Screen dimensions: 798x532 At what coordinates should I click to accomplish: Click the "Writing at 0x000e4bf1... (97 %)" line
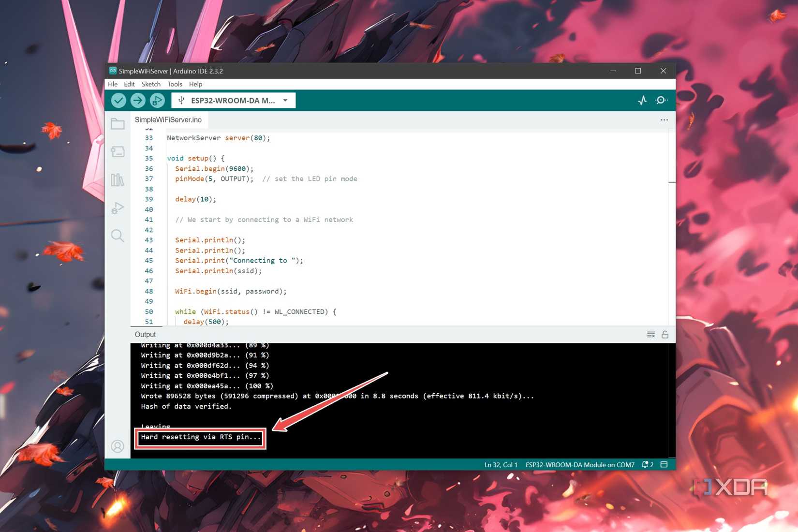coord(205,376)
